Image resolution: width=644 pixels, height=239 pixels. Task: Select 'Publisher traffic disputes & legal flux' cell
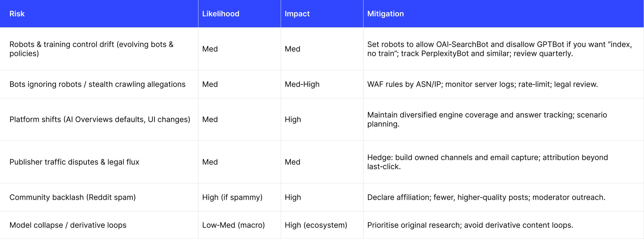[x=74, y=162]
